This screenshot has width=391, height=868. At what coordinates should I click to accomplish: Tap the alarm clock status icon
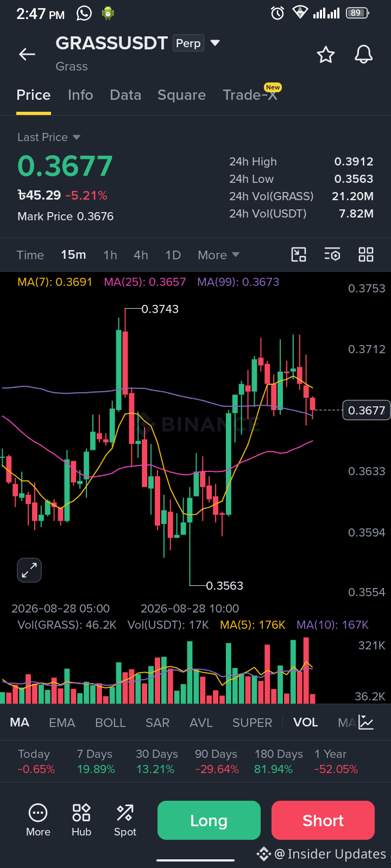point(278,13)
